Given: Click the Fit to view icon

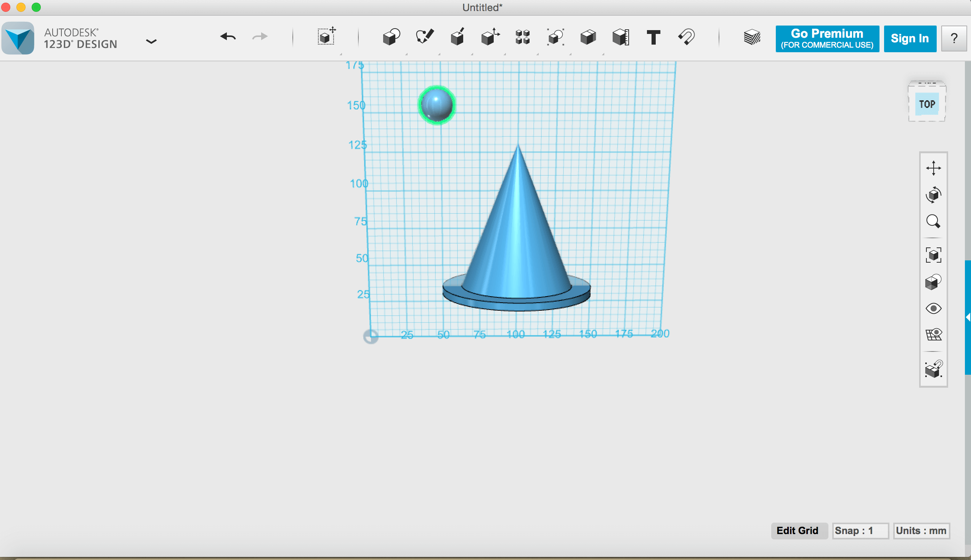Looking at the screenshot, I should tap(933, 255).
